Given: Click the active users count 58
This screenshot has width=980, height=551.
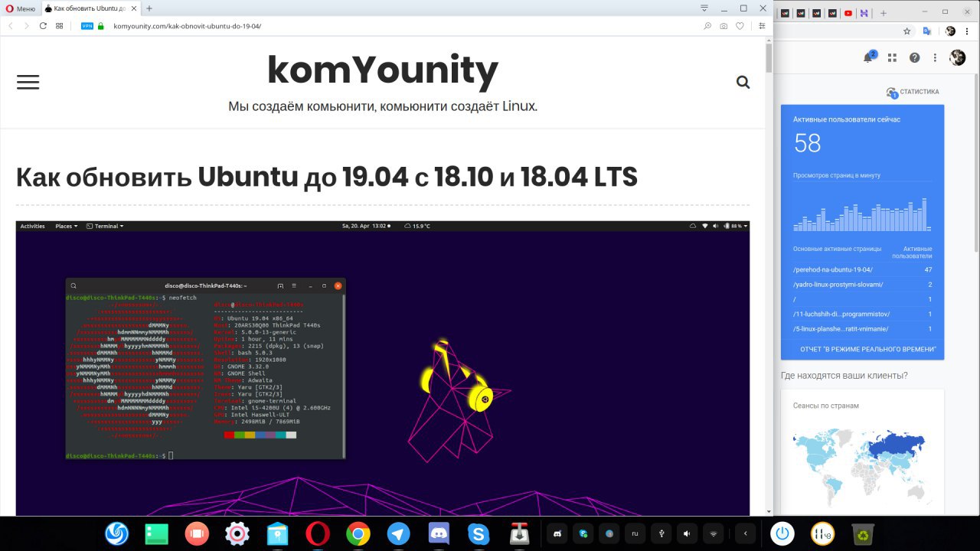Looking at the screenshot, I should click(x=808, y=143).
